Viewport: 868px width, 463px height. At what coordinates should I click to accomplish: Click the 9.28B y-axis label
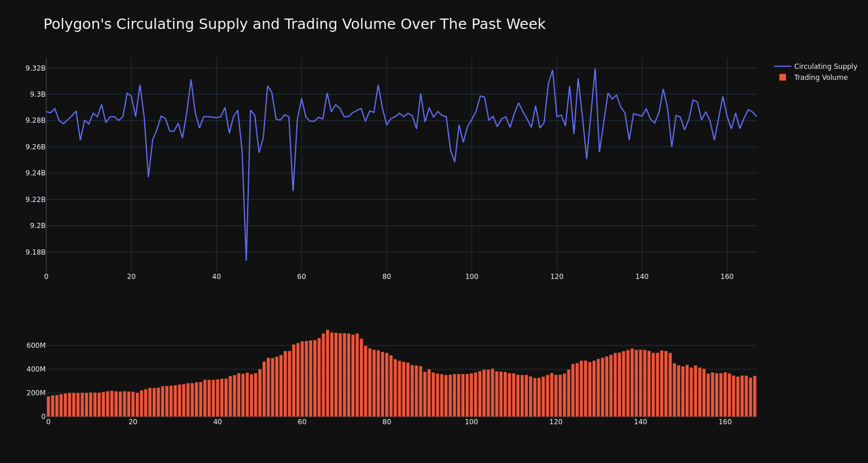(35, 120)
